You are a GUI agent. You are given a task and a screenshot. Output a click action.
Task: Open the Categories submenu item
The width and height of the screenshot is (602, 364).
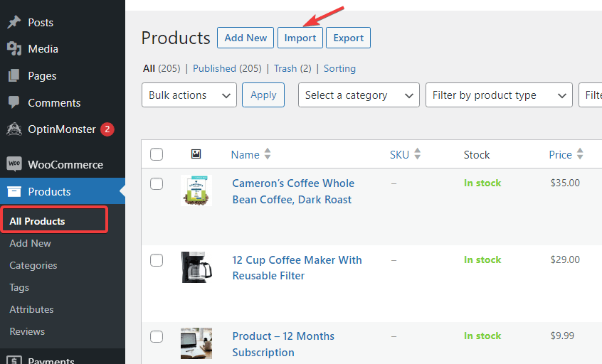(x=33, y=265)
